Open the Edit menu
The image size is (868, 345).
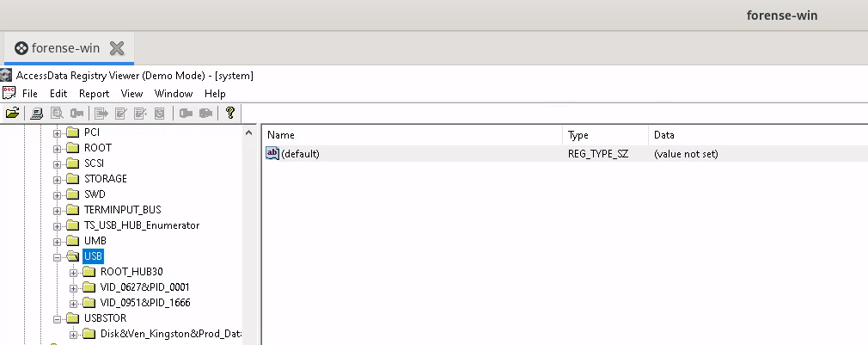58,94
